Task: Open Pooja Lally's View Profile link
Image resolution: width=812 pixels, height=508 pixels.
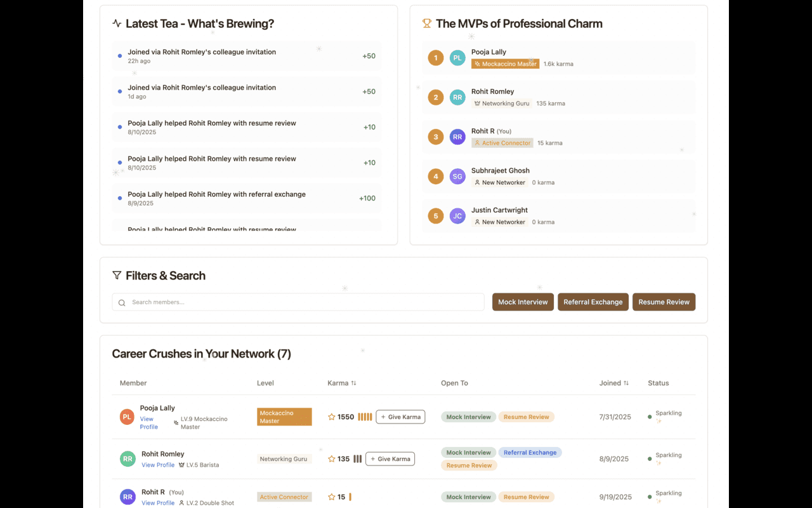Action: [x=148, y=423]
